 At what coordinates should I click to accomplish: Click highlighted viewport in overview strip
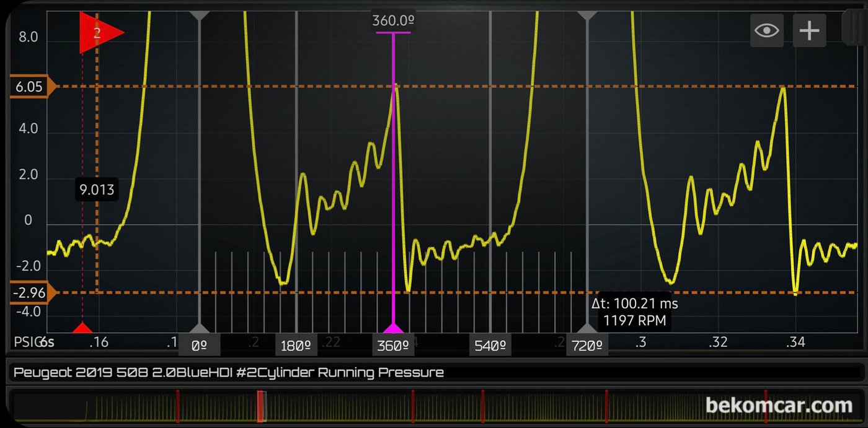pos(262,406)
